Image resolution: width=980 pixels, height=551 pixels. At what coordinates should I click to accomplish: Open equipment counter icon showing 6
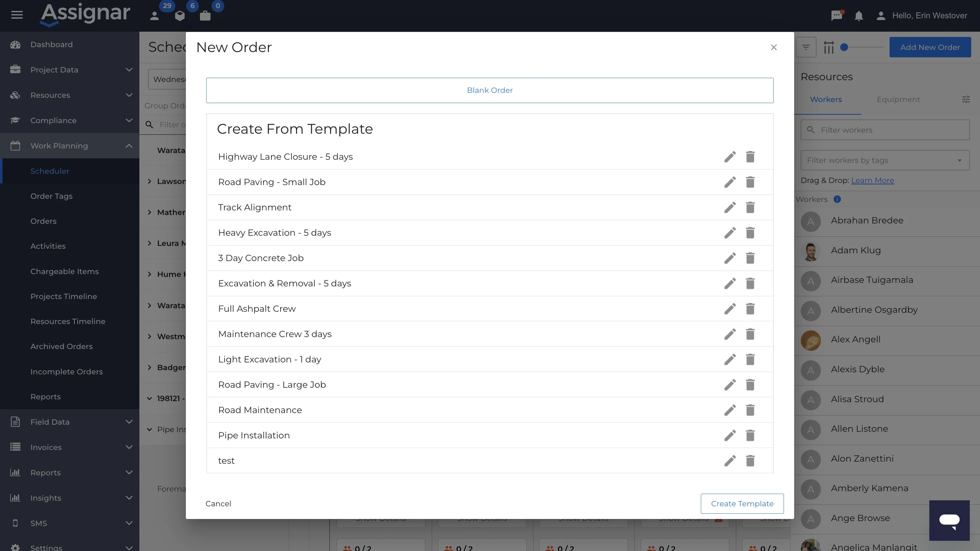[180, 15]
